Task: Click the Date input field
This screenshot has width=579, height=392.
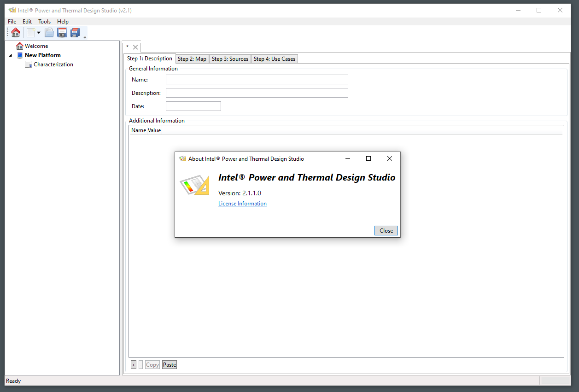Action: 193,106
